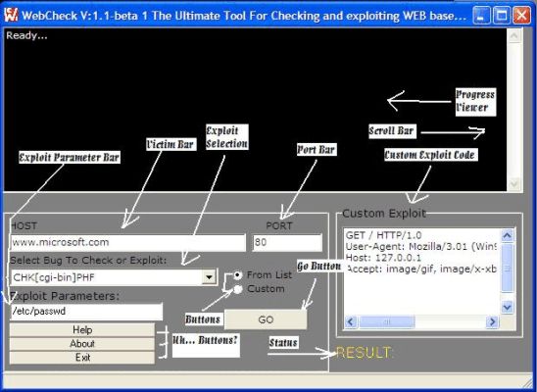Click right arrow of Custom Exploit horizontal scrollbar
The image size is (537, 392).
click(493, 321)
